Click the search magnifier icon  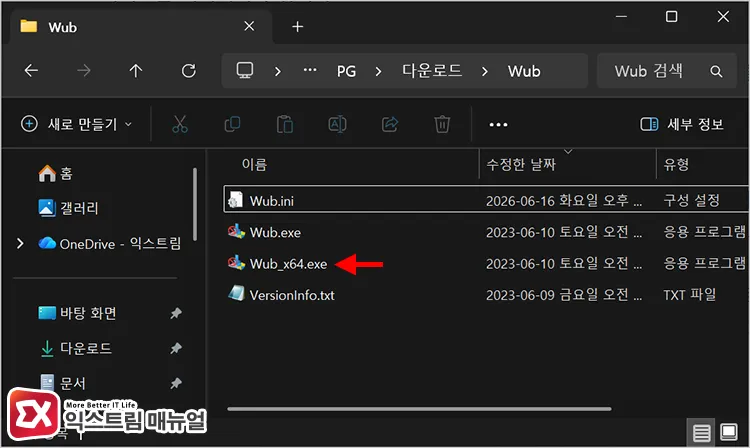pos(716,71)
